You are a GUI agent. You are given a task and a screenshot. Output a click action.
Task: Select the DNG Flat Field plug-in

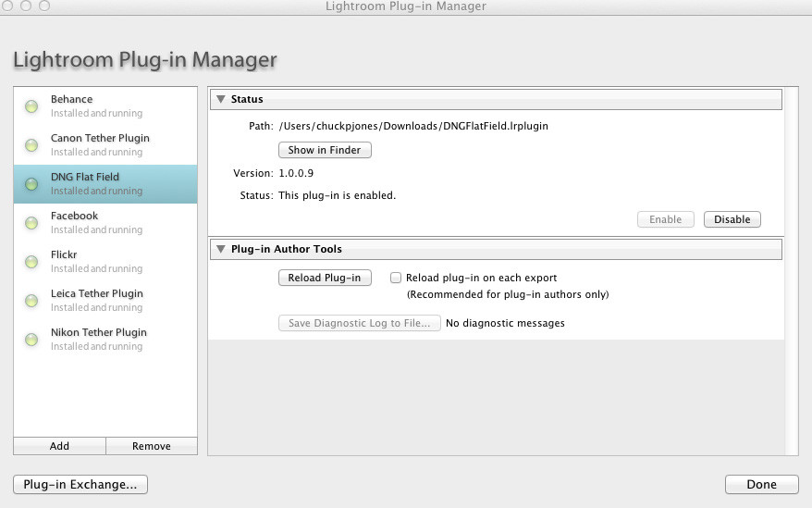[x=105, y=184]
